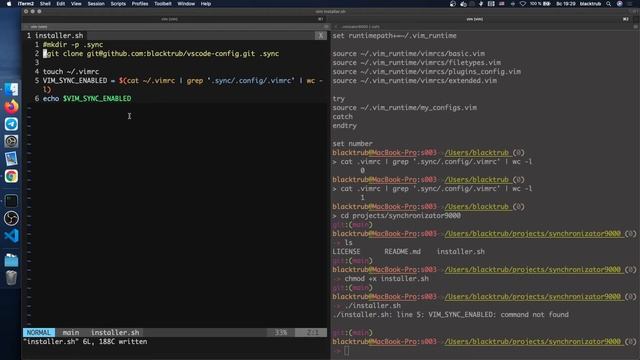This screenshot has height=360, width=640.
Task: Click README.md in ls output
Action: point(402,251)
